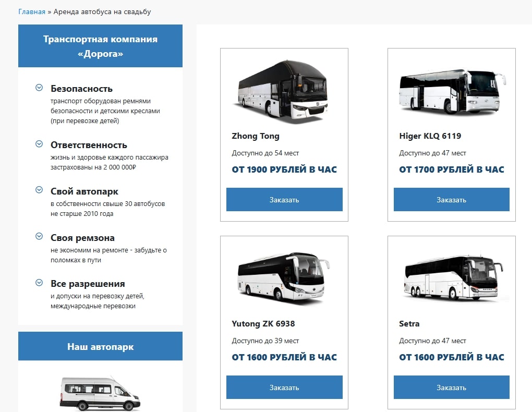
Task: Click the chevron icon beside Своя ремзона
Action: (x=39, y=236)
